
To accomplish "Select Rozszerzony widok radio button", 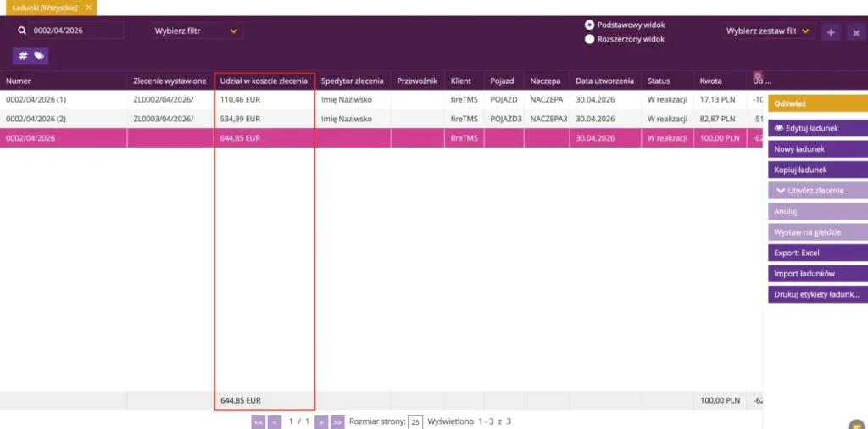I will pyautogui.click(x=590, y=39).
